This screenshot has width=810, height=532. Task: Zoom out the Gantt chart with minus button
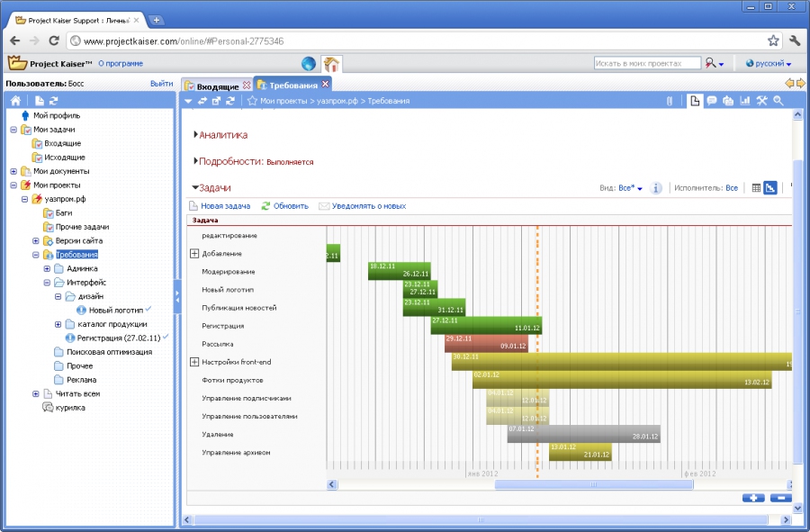(781, 498)
